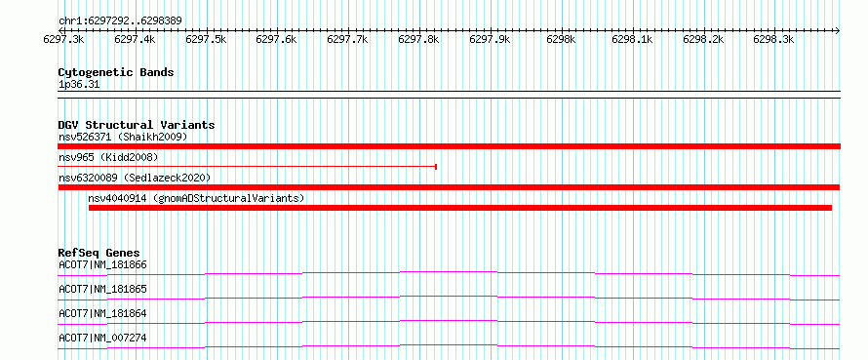The height and width of the screenshot is (360, 868).
Task: Click the chr1:6297292..6298389 coordinate label
Action: pos(120,20)
